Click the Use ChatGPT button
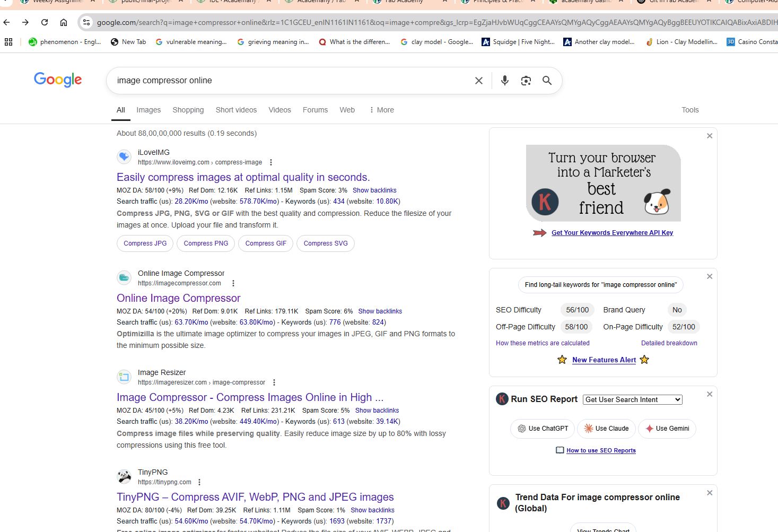 (543, 429)
